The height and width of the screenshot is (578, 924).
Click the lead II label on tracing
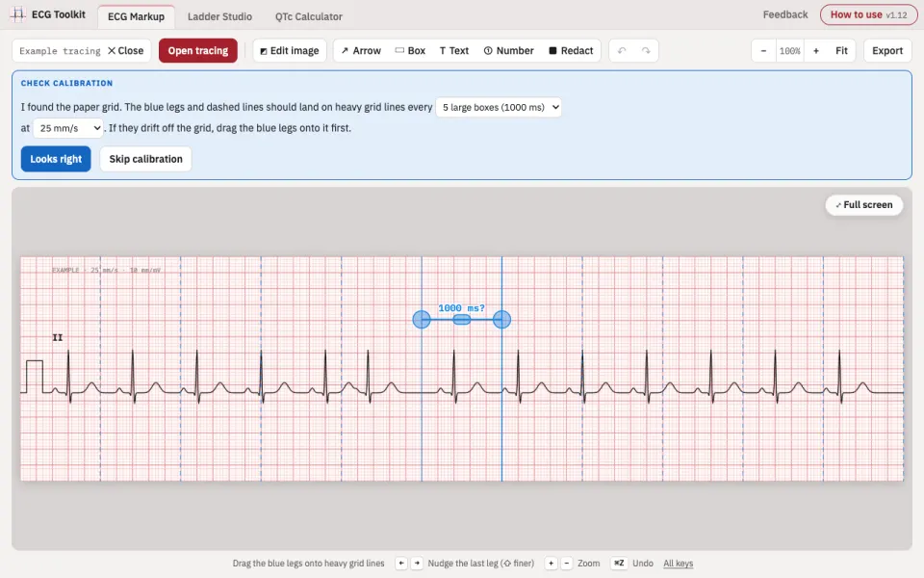[57, 337]
